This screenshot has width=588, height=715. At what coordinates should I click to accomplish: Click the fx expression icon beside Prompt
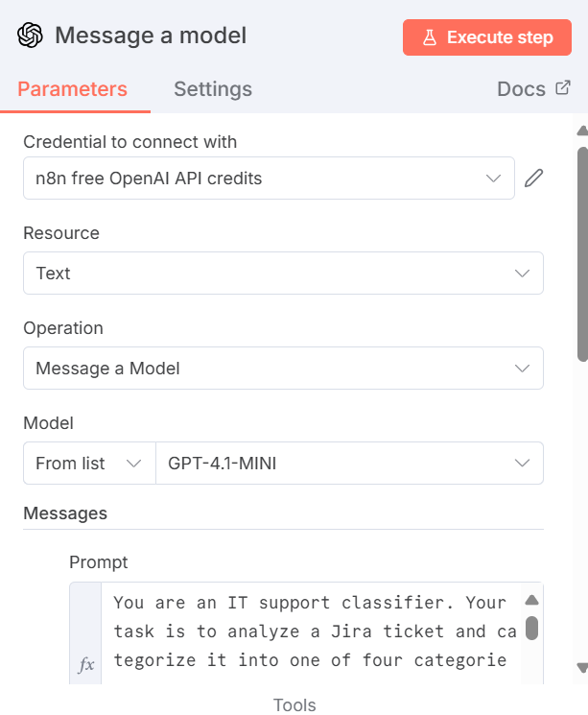[85, 665]
